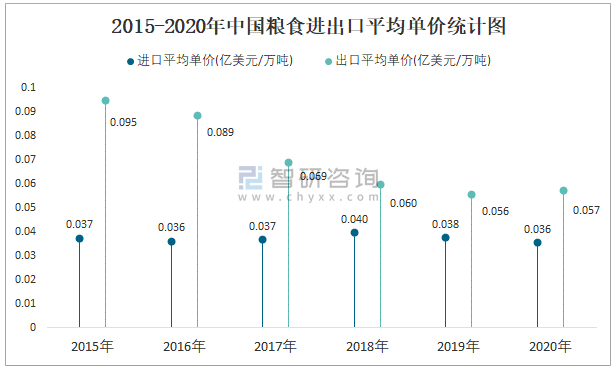Image resolution: width=616 pixels, height=370 pixels.
Task: Click the 0.1 y-axis top label
Action: (28, 87)
